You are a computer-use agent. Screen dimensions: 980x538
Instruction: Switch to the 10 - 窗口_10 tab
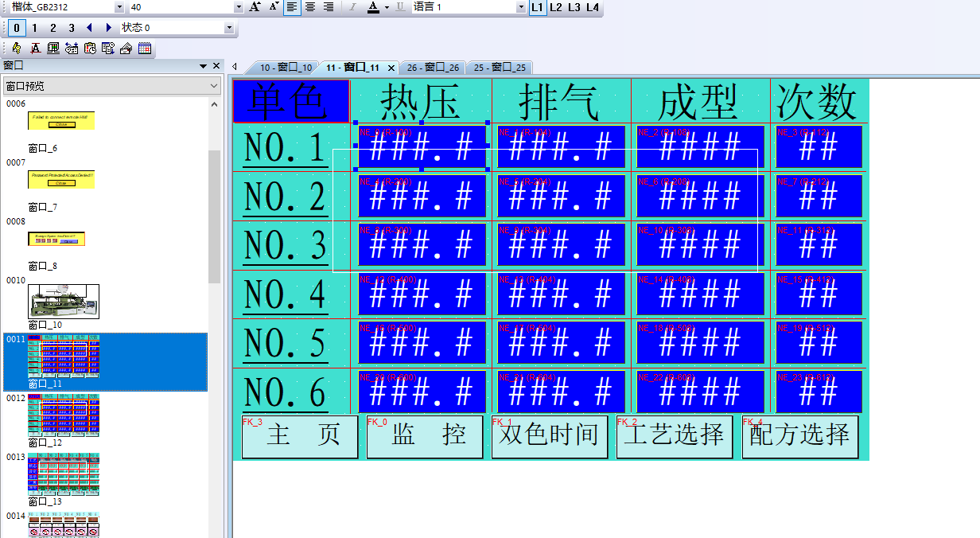tap(285, 68)
